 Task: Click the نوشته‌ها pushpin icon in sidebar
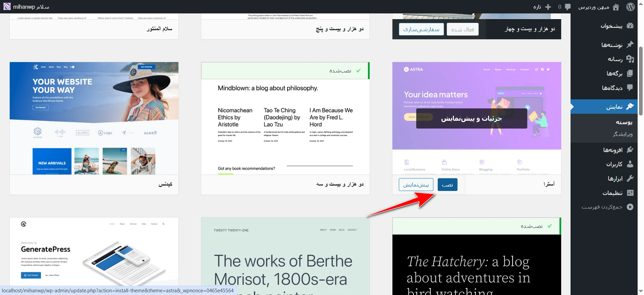point(630,44)
